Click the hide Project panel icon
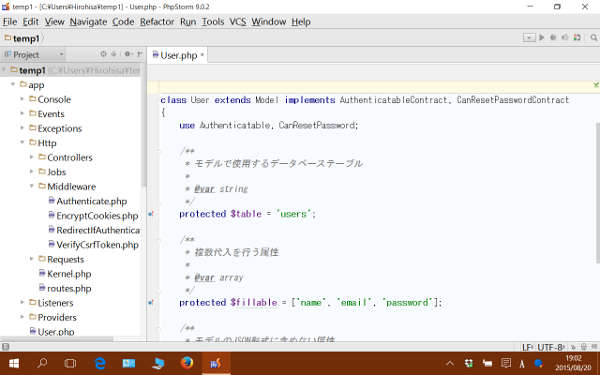This screenshot has width=600, height=375. [140, 54]
